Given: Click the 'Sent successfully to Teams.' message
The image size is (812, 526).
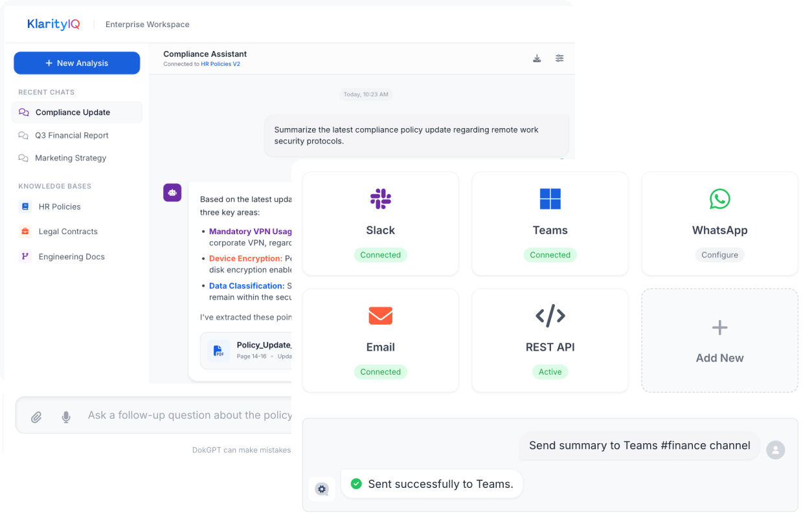Looking at the screenshot, I should 432,484.
